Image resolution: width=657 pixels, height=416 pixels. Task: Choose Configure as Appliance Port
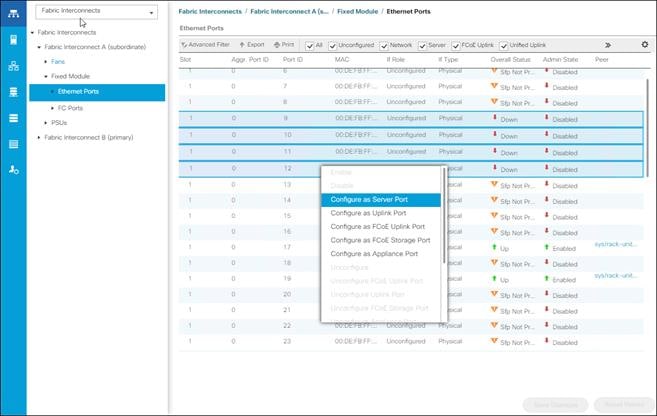coord(381,254)
